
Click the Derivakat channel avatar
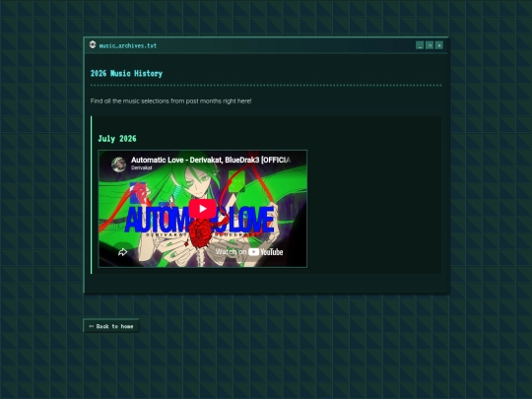(119, 165)
